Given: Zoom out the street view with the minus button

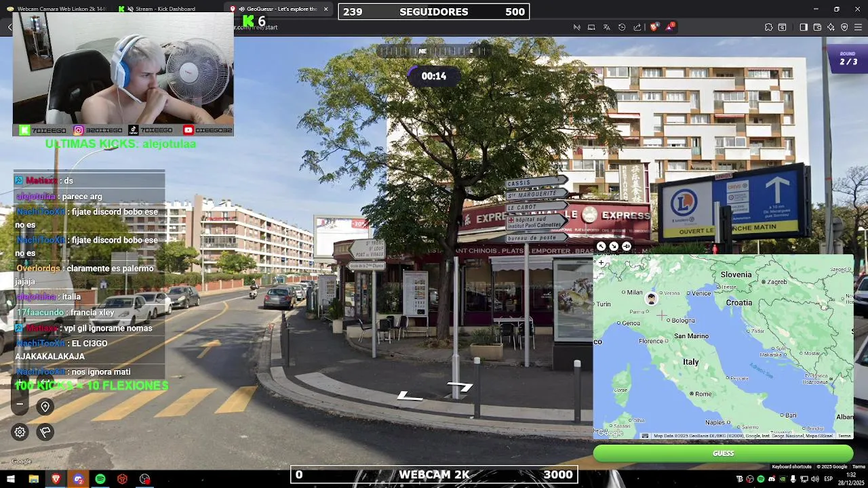Looking at the screenshot, I should tap(20, 405).
